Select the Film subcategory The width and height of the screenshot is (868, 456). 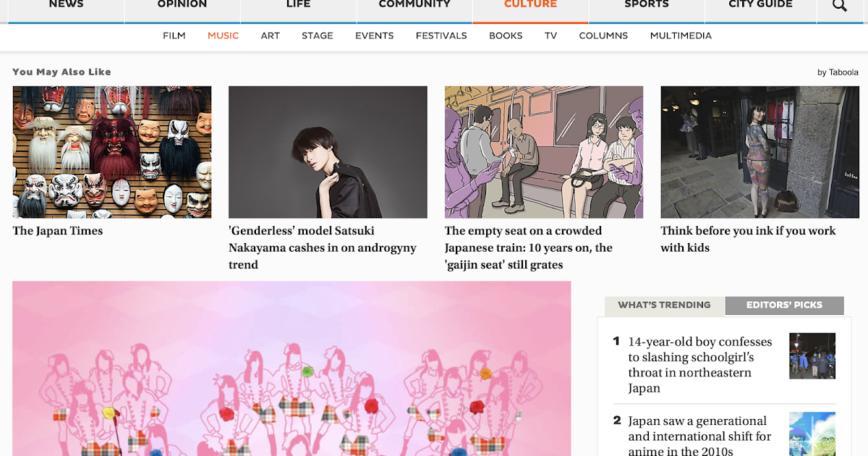174,35
